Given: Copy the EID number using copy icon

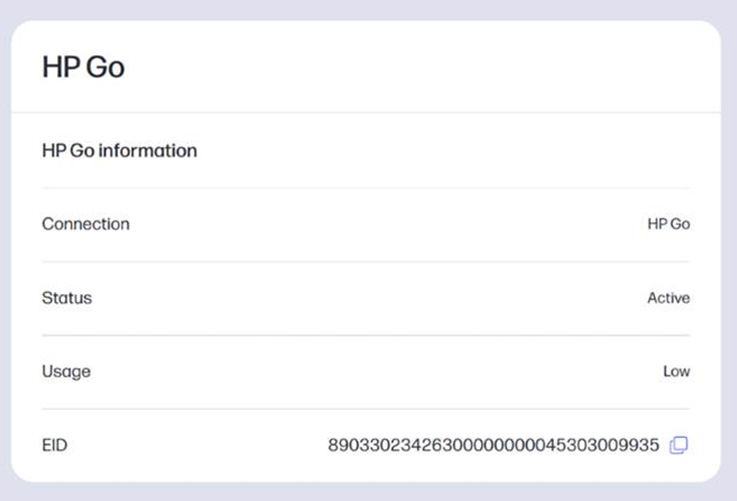Looking at the screenshot, I should (x=679, y=445).
